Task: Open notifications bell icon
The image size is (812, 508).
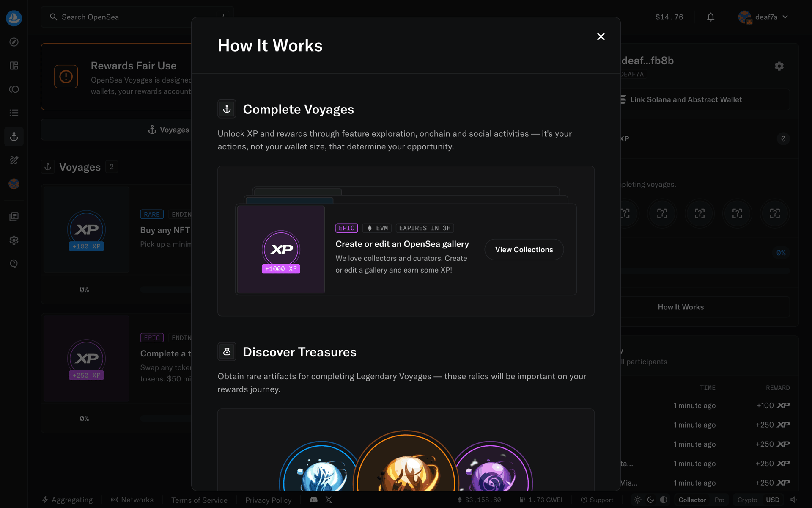Action: (x=710, y=17)
